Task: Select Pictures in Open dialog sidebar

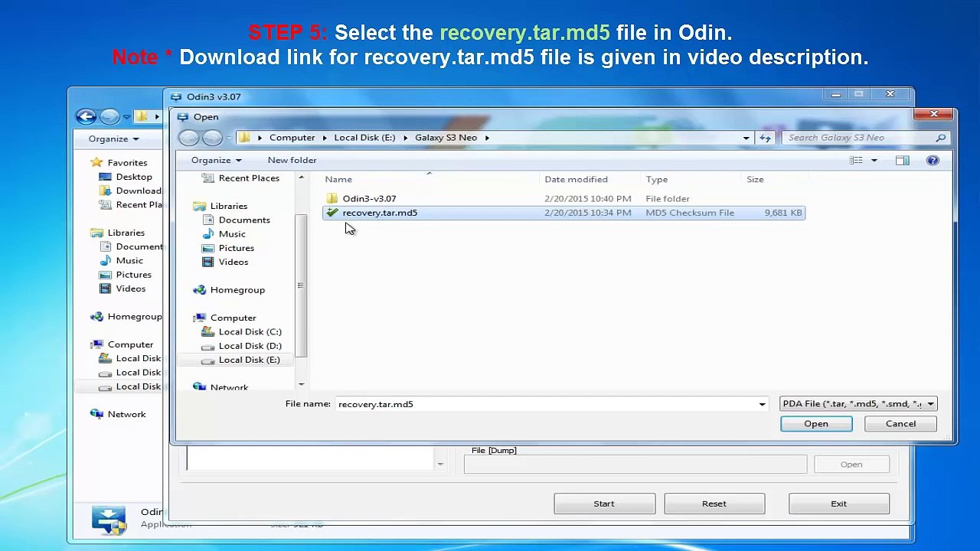Action: coord(236,248)
